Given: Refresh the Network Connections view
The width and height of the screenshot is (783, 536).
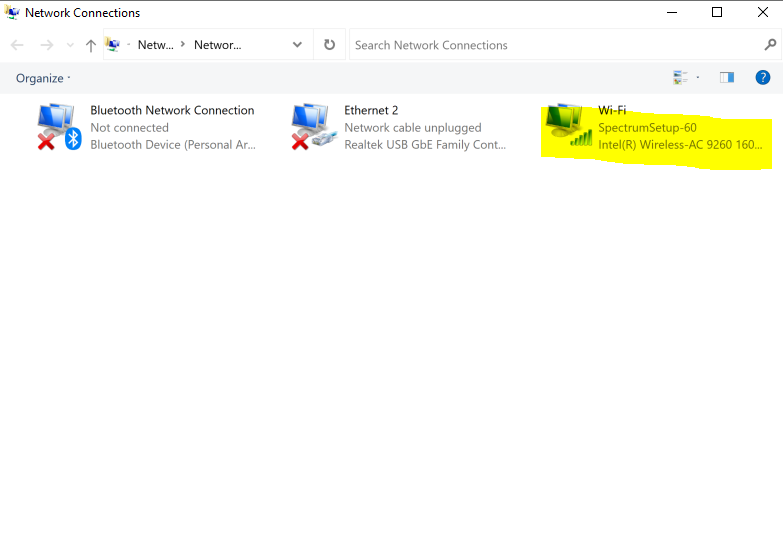Looking at the screenshot, I should (329, 45).
